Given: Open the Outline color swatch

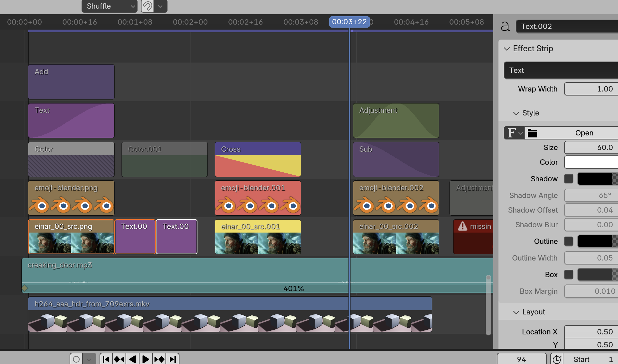Looking at the screenshot, I should [598, 241].
